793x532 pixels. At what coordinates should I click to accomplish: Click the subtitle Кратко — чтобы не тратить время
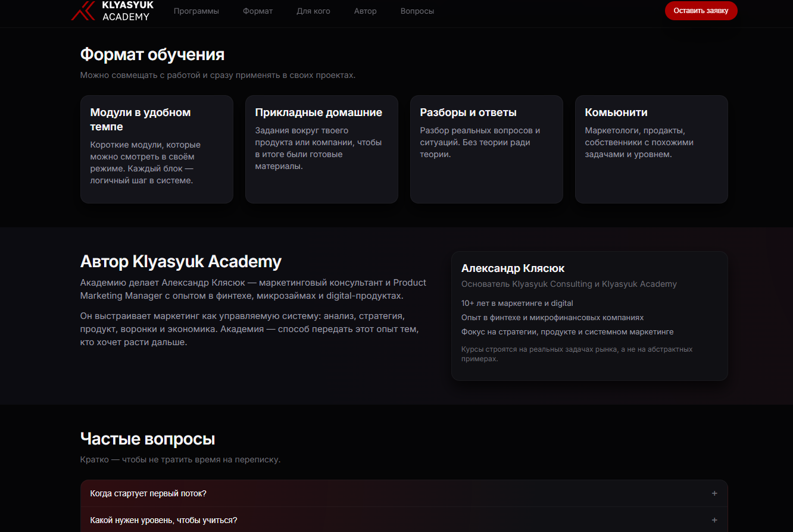tap(180, 460)
